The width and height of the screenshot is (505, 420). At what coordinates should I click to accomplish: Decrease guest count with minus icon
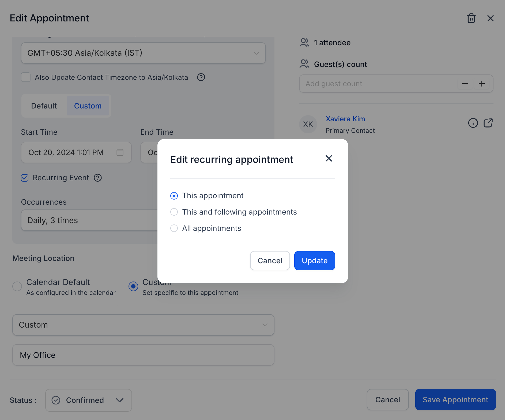[465, 84]
